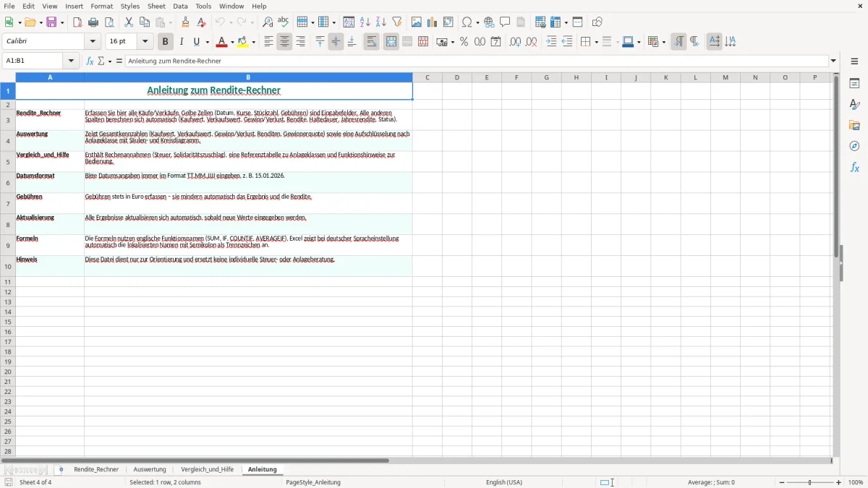The image size is (868, 488).
Task: Click the formula input line
Action: pyautogui.click(x=477, y=61)
